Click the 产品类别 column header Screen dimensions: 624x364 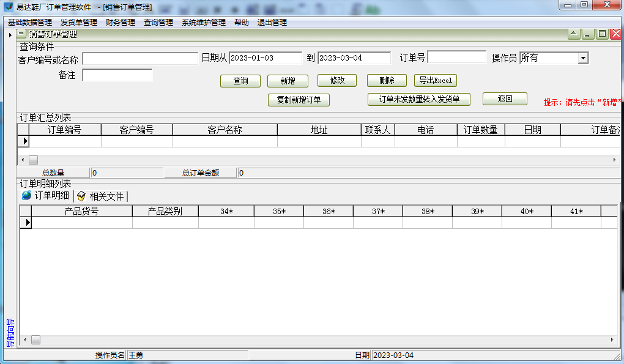165,211
